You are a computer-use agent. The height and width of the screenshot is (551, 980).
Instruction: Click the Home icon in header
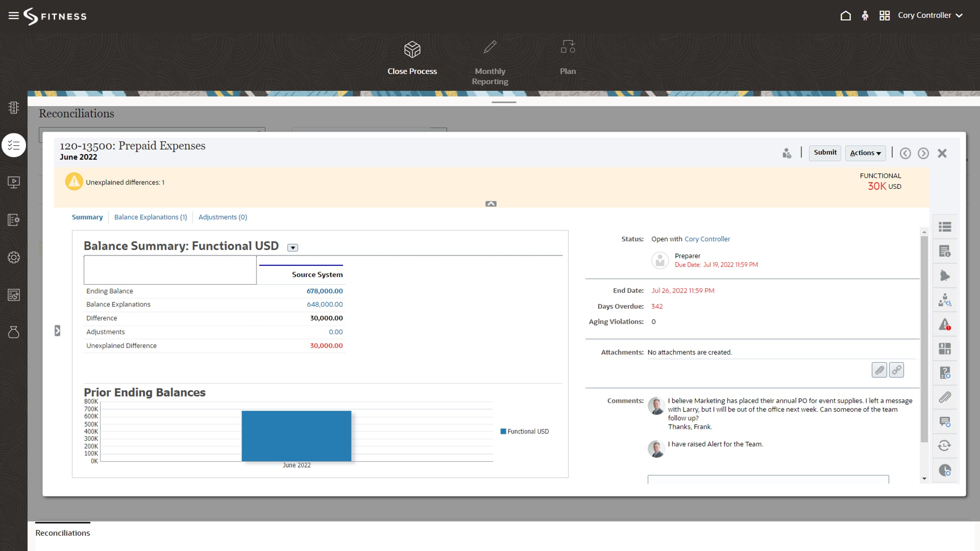(845, 16)
